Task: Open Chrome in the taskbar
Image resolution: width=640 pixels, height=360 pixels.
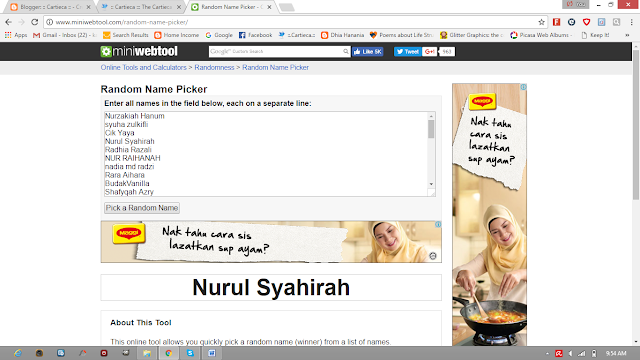Action: point(169,353)
